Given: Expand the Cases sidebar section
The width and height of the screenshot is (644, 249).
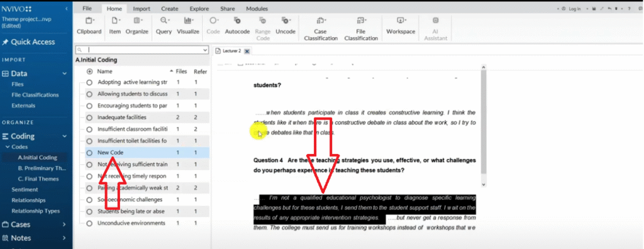Looking at the screenshot, I should tap(64, 224).
